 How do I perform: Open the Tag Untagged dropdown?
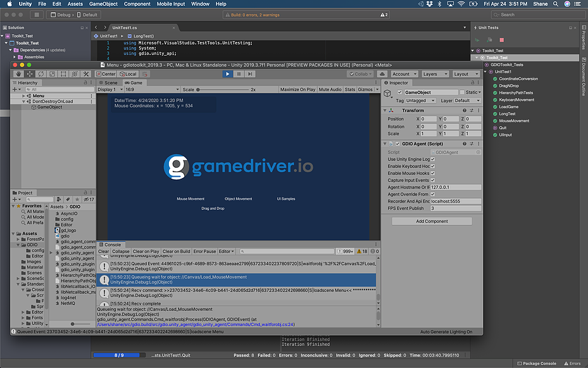pos(419,101)
